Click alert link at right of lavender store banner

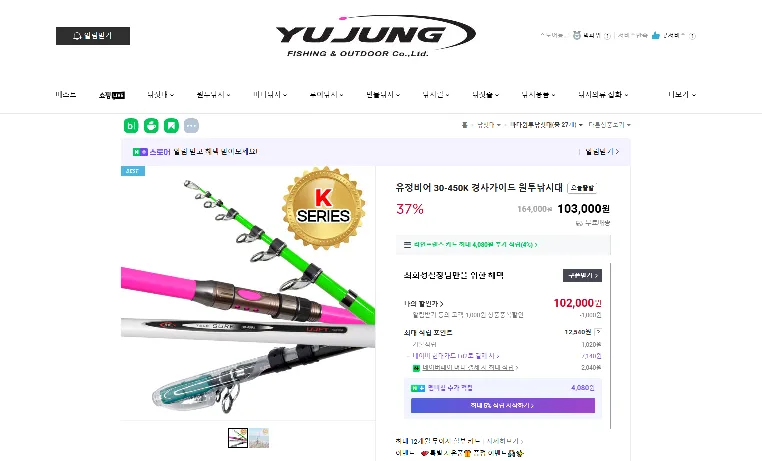602,152
